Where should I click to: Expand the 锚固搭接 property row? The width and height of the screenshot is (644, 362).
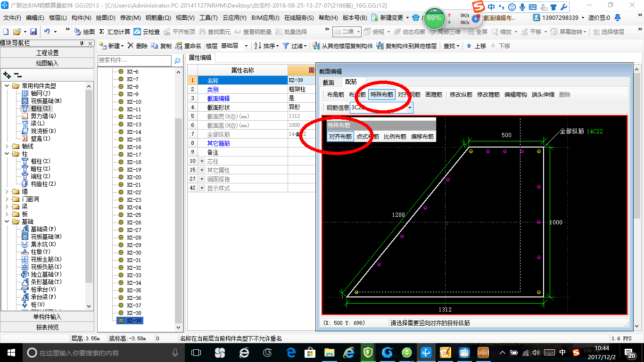[x=202, y=179]
